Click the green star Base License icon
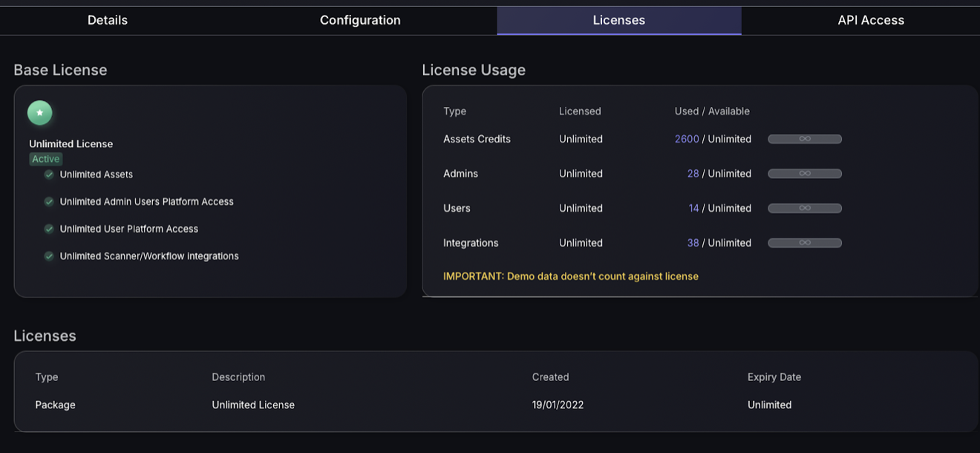Image resolution: width=980 pixels, height=453 pixels. click(40, 113)
